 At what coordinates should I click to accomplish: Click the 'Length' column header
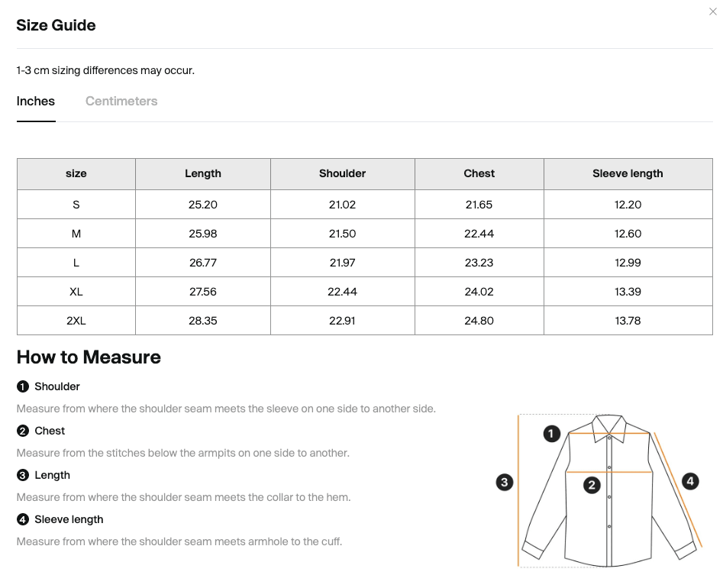203,174
